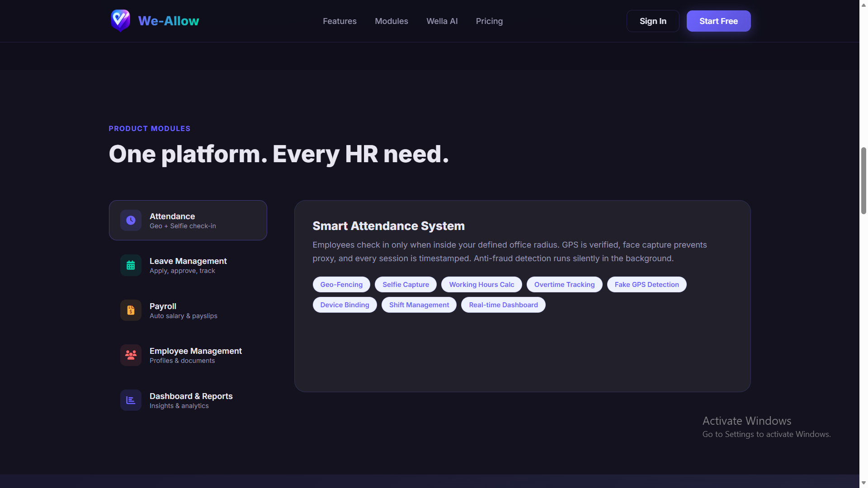Image resolution: width=868 pixels, height=488 pixels.
Task: Open the Modules navigation item
Action: point(391,21)
